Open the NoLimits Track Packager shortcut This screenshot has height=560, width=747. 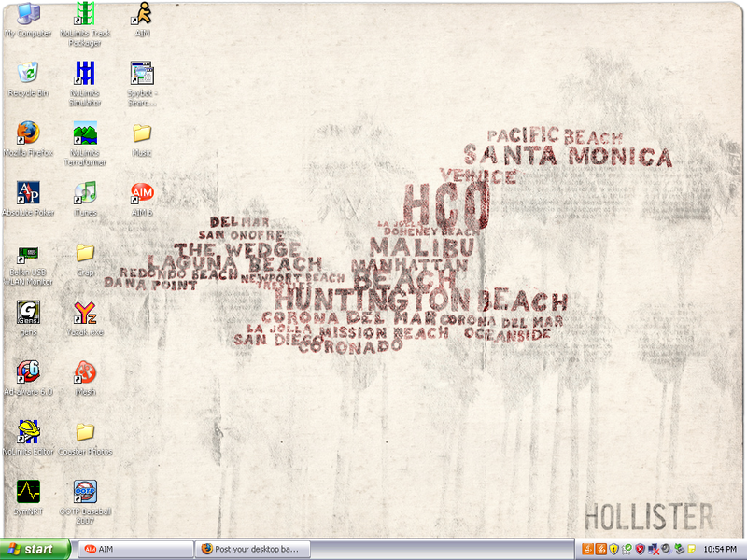click(x=85, y=24)
